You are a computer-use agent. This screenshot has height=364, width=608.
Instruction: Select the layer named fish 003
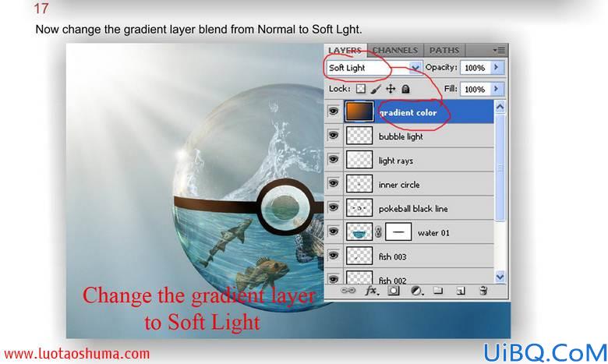pyautogui.click(x=392, y=256)
